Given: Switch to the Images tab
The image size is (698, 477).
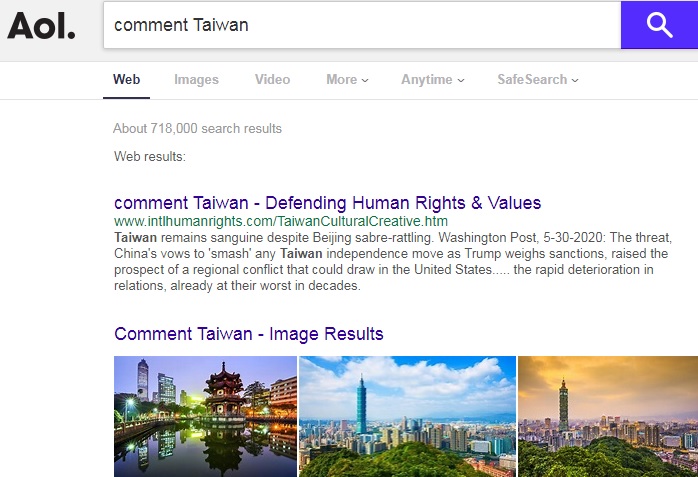Looking at the screenshot, I should tap(196, 80).
